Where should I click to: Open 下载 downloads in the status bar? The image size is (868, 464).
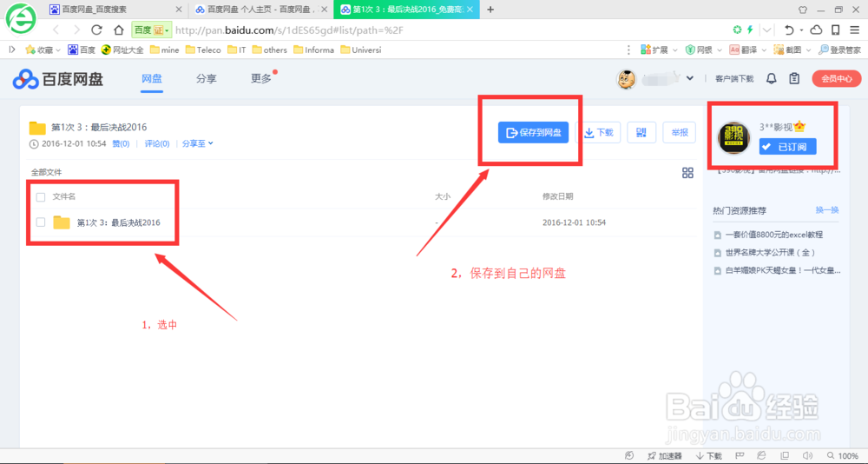pyautogui.click(x=709, y=455)
